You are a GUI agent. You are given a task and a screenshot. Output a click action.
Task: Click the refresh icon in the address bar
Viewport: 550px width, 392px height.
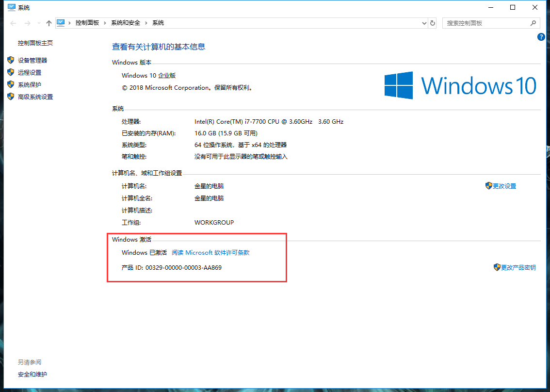(432, 23)
